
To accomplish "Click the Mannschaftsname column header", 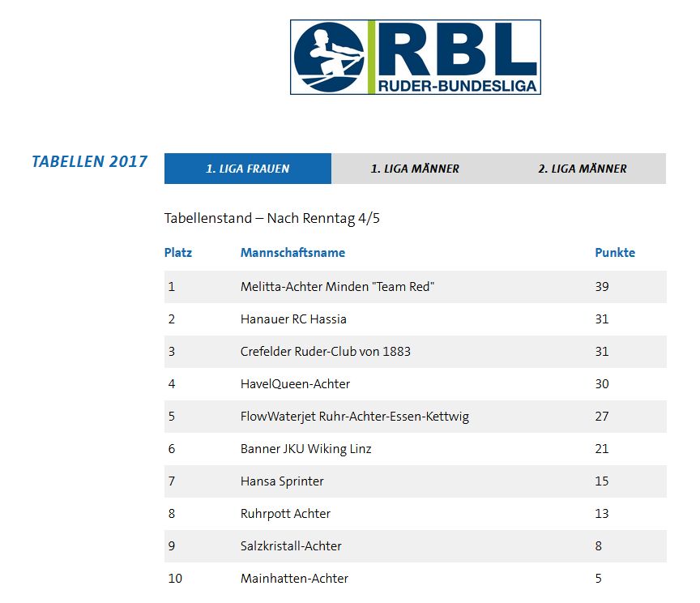I will (292, 252).
